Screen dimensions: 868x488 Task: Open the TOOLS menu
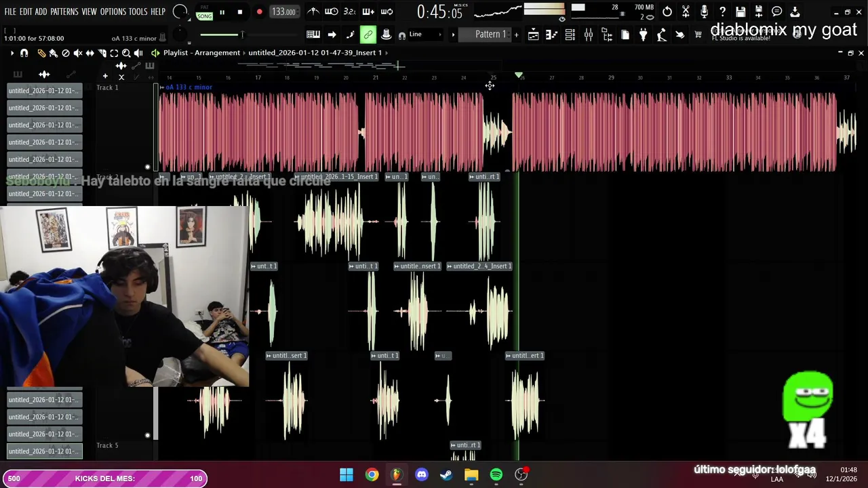pos(138,12)
